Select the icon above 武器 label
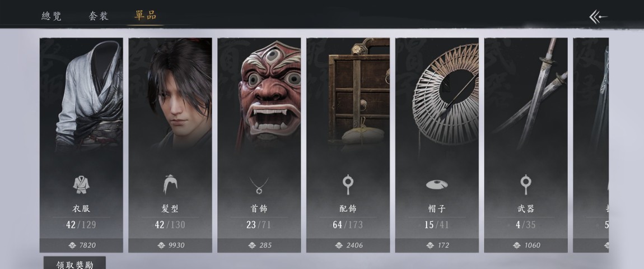644x269 pixels. 525,185
